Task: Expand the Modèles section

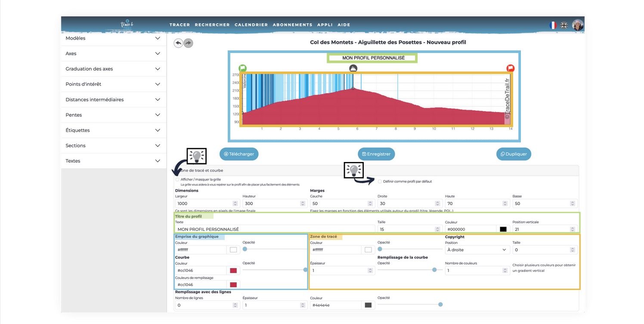Action: [x=113, y=38]
